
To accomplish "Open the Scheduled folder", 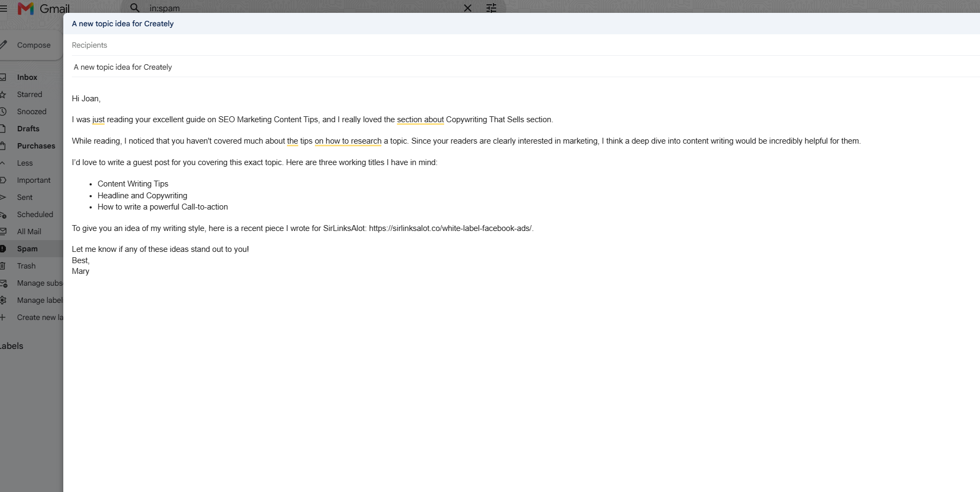I will click(35, 214).
